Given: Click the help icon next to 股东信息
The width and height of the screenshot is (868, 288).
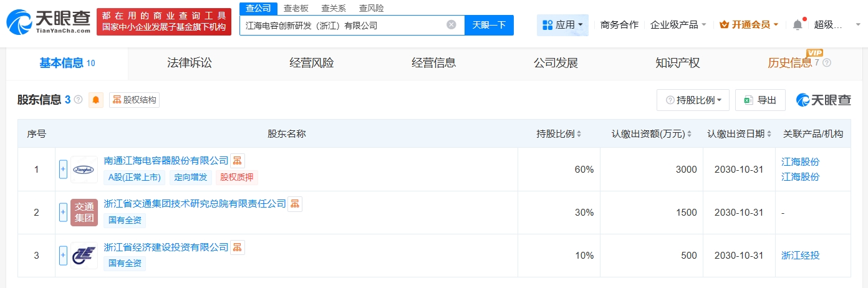Looking at the screenshot, I should (79, 100).
